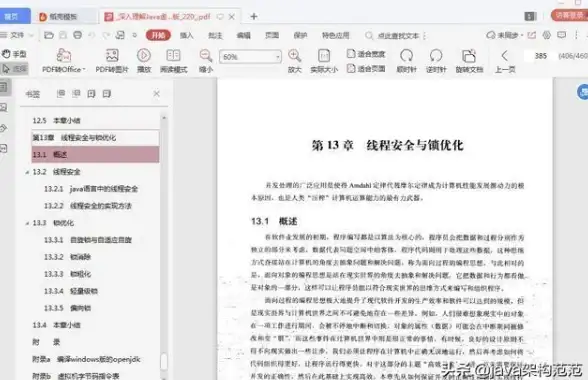588x380 pixels.
Task: Open the 文件 file menu dropdown
Action: click(x=17, y=35)
